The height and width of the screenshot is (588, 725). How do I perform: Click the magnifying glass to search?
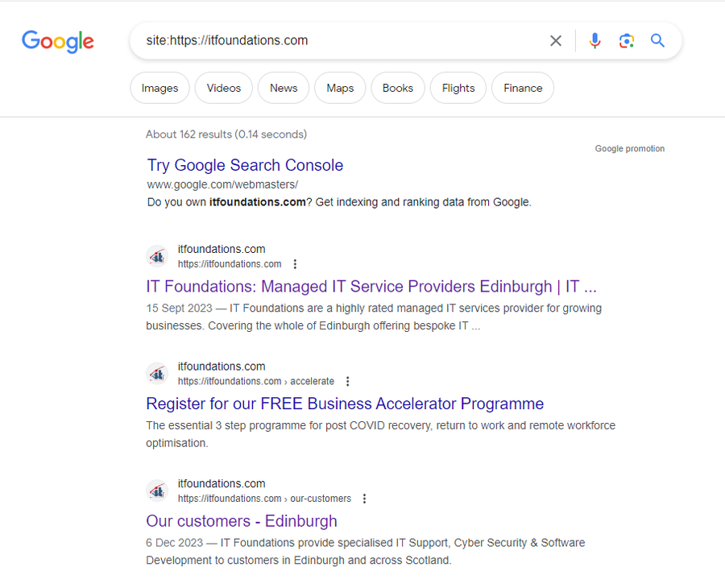(x=657, y=40)
